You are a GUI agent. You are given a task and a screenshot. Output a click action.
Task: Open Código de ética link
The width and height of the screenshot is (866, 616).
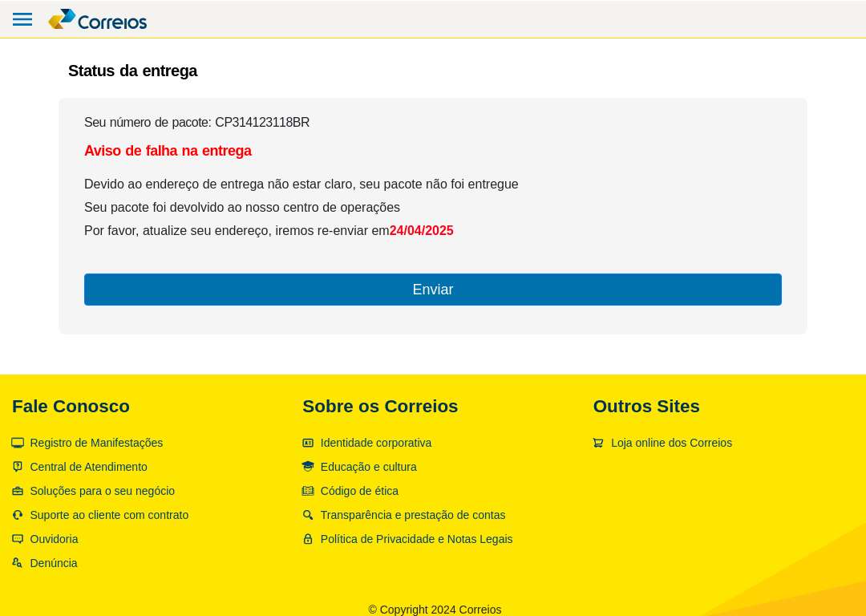click(x=359, y=491)
